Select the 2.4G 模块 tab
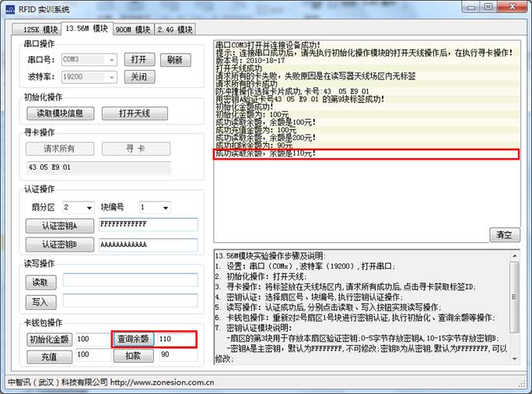532x394 pixels. coord(174,30)
